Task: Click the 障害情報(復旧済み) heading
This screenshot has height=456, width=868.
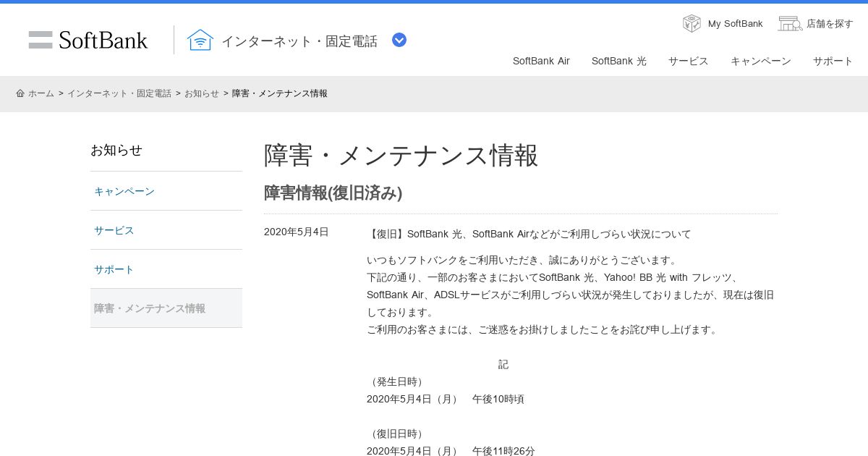Action: [333, 193]
